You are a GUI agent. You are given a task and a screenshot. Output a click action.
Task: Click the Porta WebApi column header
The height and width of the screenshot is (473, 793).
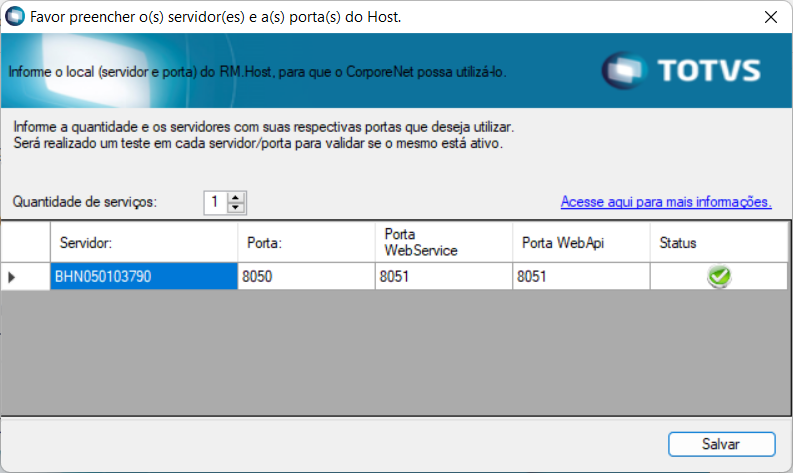pyautogui.click(x=582, y=243)
